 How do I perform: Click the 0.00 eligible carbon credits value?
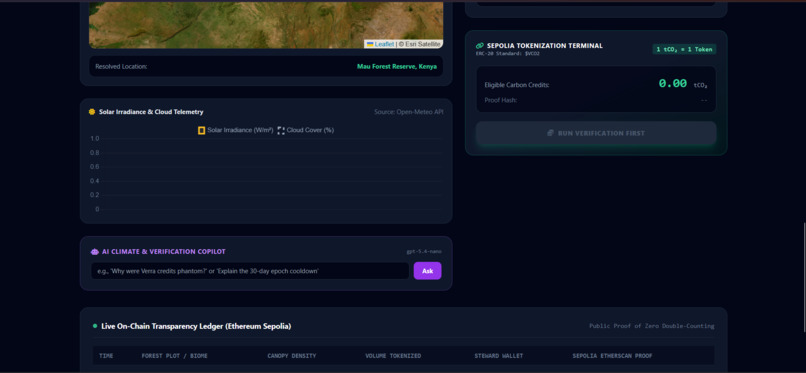pyautogui.click(x=672, y=83)
